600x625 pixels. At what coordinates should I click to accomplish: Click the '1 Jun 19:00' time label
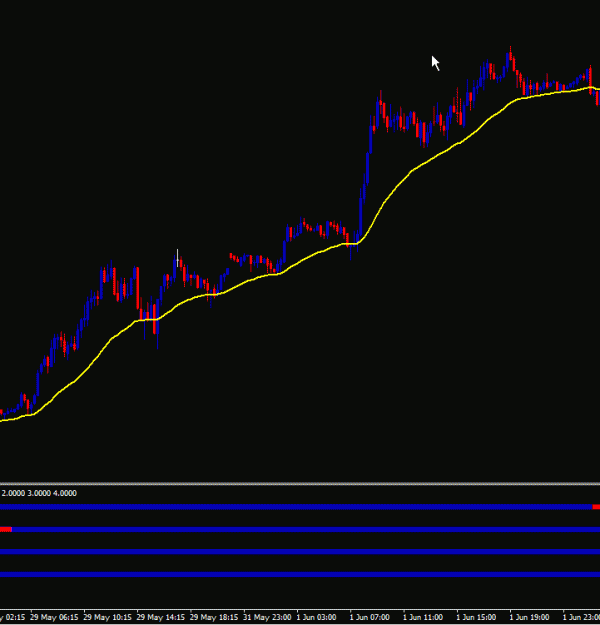(x=529, y=617)
